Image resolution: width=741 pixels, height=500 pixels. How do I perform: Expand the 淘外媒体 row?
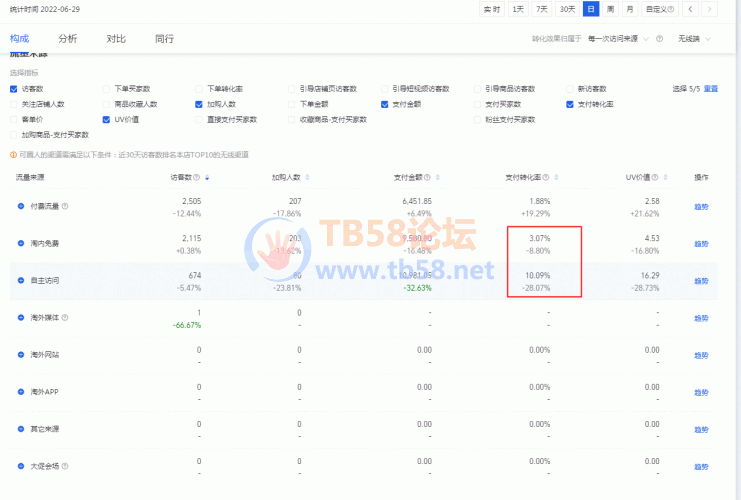21,318
